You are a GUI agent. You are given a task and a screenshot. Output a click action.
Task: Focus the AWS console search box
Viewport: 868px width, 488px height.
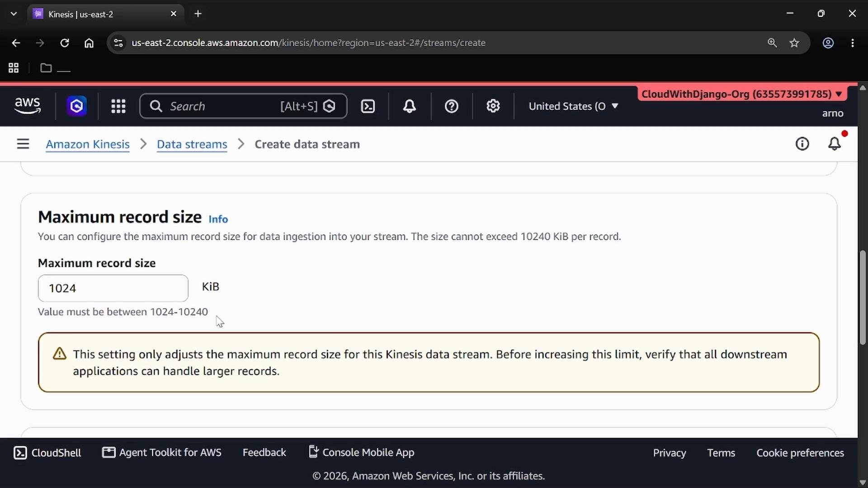tap(243, 106)
